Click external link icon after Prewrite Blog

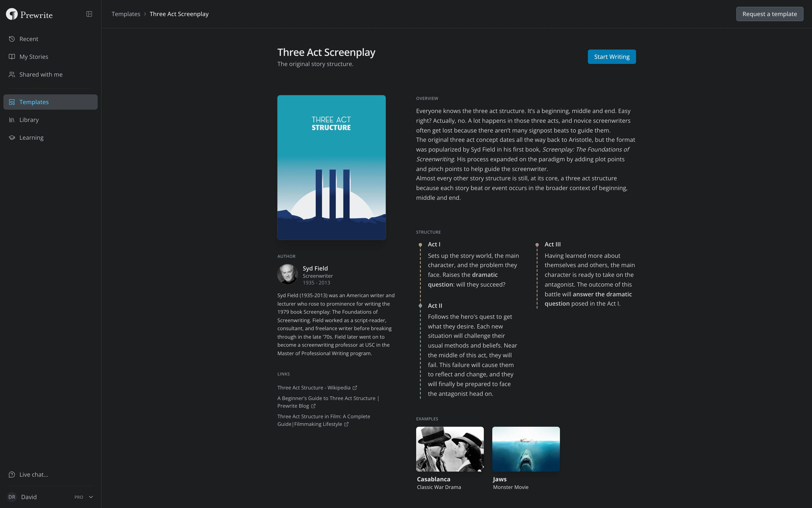(x=313, y=406)
